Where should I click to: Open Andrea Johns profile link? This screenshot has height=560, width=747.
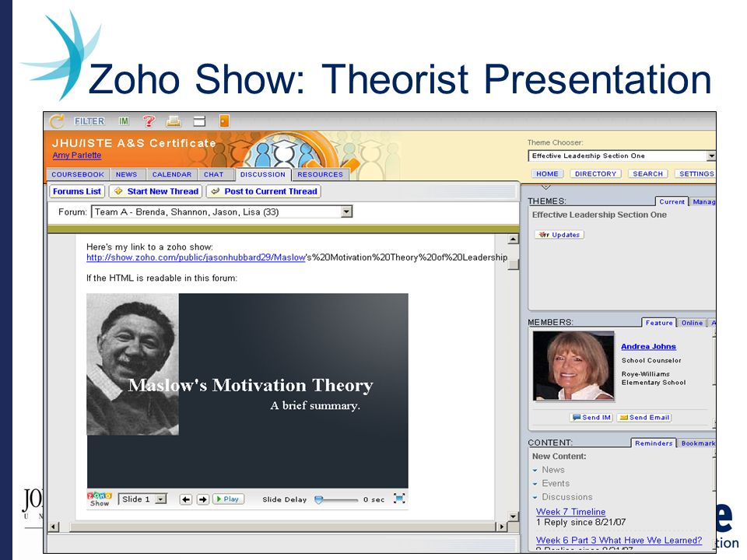(x=648, y=347)
